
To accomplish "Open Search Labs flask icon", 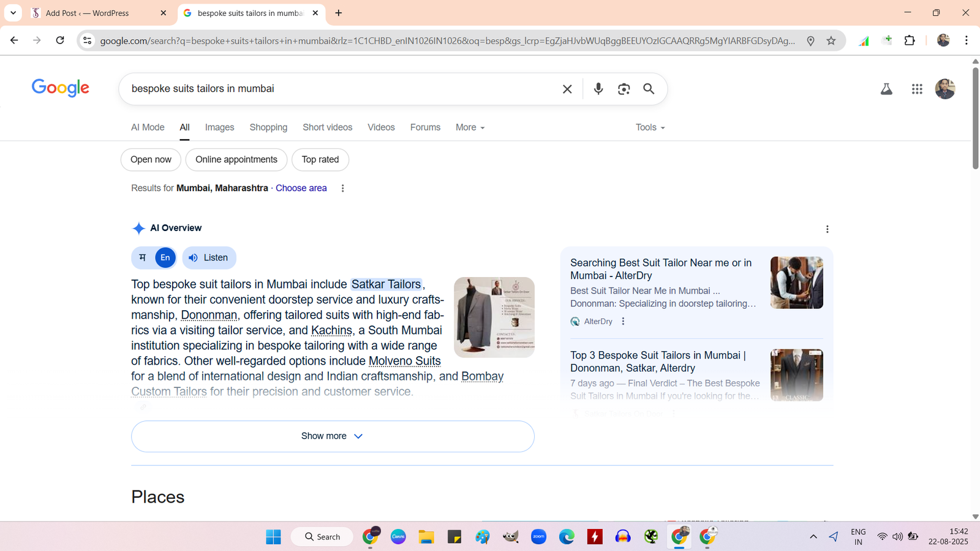I will pyautogui.click(x=886, y=89).
